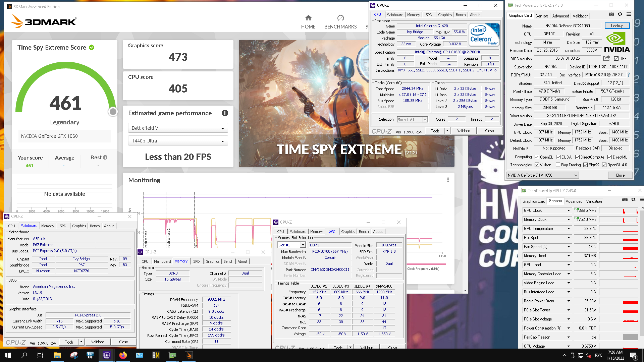644x362 pixels.
Task: Open the BM app on the taskbar
Action: pyautogui.click(x=156, y=355)
